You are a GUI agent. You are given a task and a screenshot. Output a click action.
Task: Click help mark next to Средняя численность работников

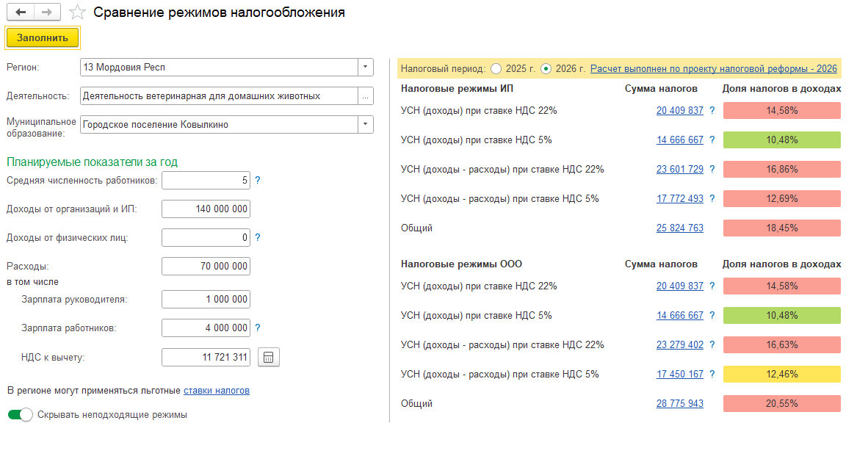258,180
